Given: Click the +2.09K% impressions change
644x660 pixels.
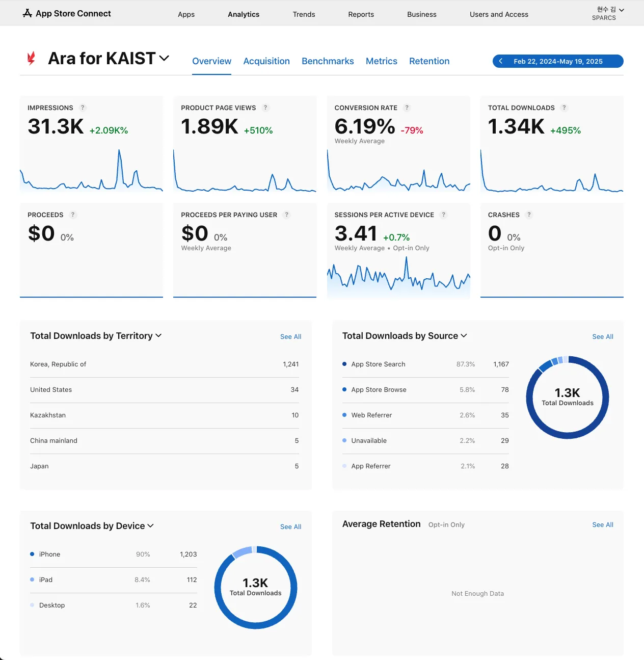Looking at the screenshot, I should pyautogui.click(x=109, y=130).
